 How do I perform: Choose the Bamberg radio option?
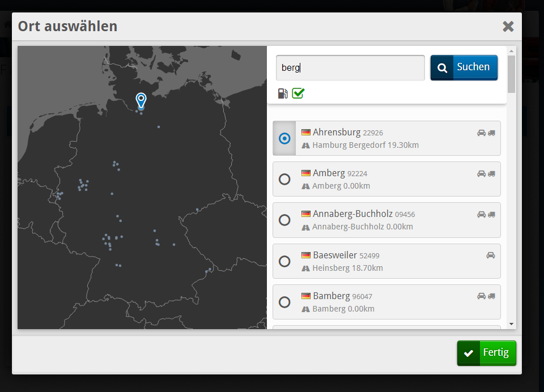point(284,302)
